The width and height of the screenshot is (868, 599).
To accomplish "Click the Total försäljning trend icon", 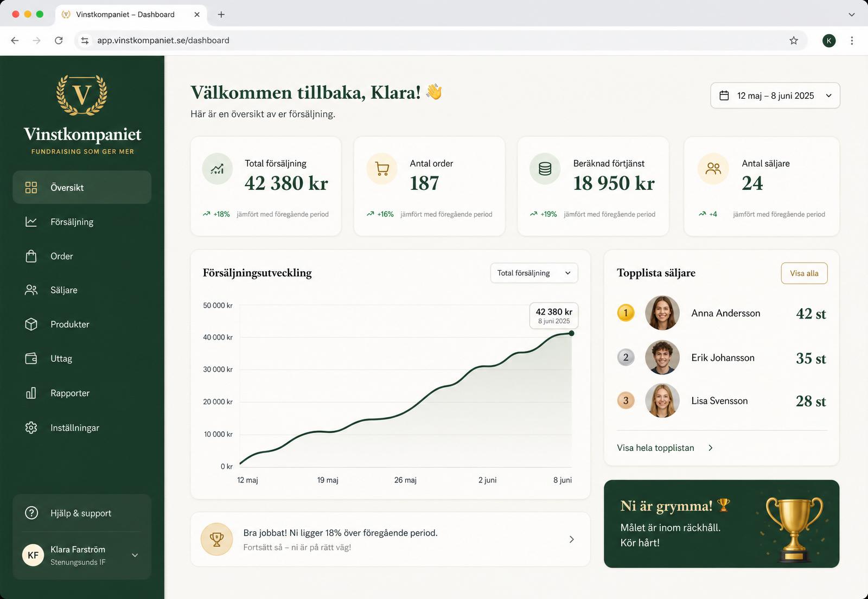I will click(x=218, y=169).
